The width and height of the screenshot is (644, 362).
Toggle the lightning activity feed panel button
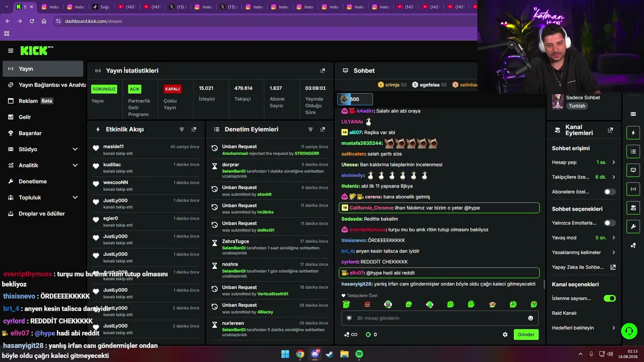click(x=633, y=133)
